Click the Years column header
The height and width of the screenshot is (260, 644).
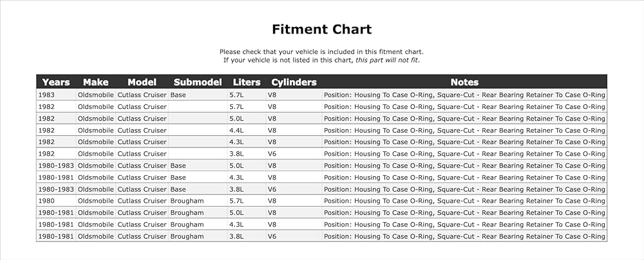click(x=56, y=82)
